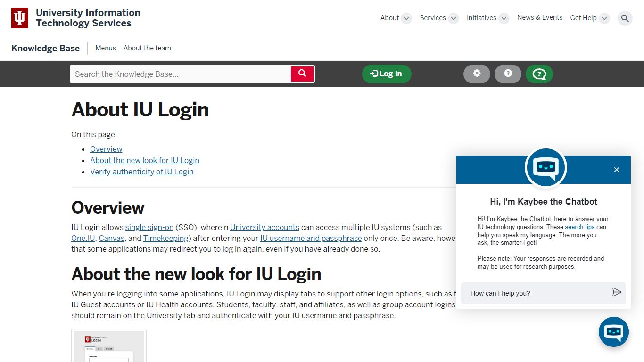Open the Initiatives nav item
The height and width of the screenshot is (362, 644).
click(481, 18)
